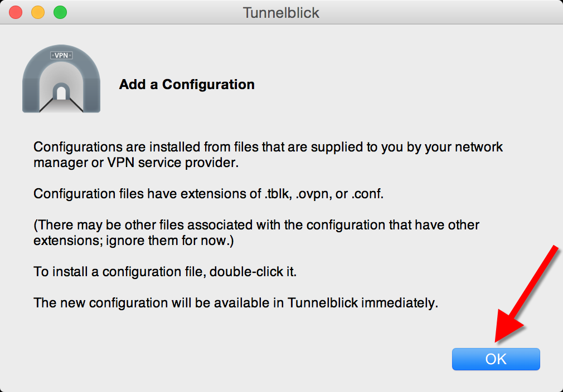The width and height of the screenshot is (563, 392).
Task: Click the Tunnelblick tunnel icon
Action: [x=61, y=80]
